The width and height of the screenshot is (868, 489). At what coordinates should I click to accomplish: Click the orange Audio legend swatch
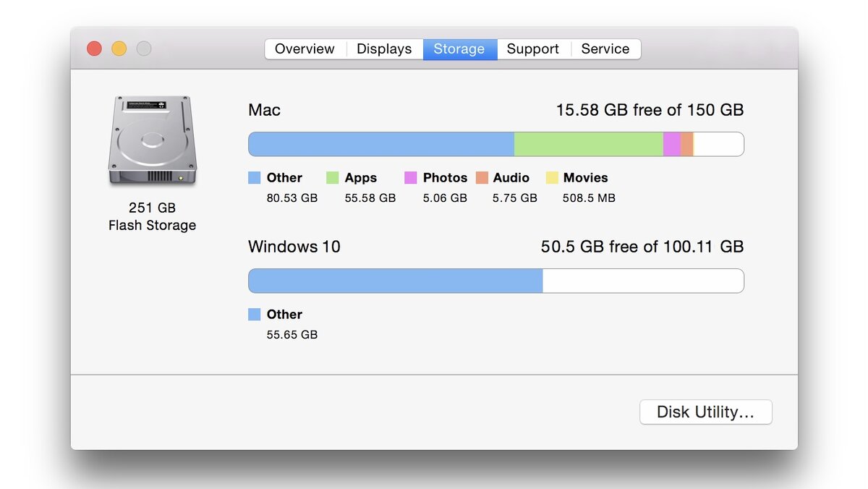click(x=482, y=177)
